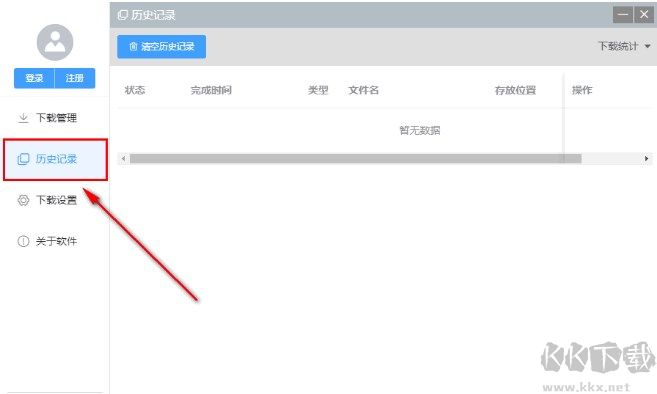This screenshot has height=394, width=657.
Task: Click the 文件名 column header
Action: 363,90
